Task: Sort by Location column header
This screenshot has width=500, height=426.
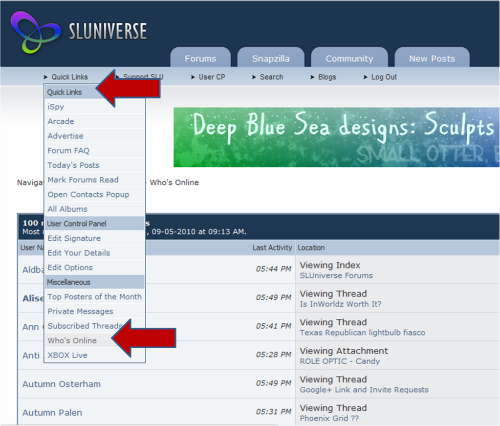Action: pyautogui.click(x=311, y=248)
